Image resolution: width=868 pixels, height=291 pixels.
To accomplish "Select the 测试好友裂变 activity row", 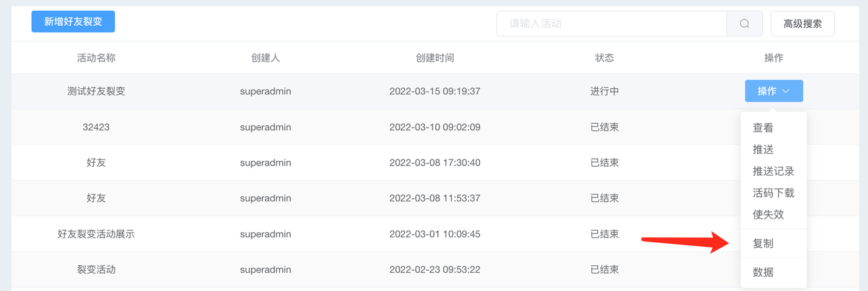I will 435,92.
